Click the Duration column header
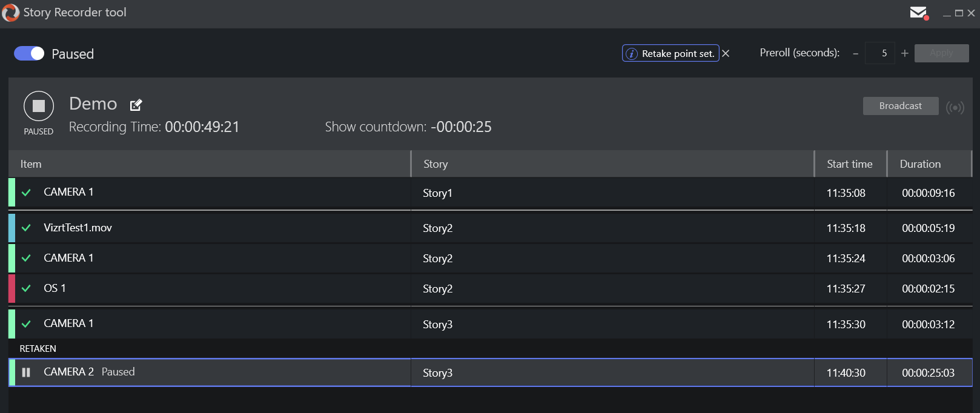Image resolution: width=980 pixels, height=413 pixels. 919,164
